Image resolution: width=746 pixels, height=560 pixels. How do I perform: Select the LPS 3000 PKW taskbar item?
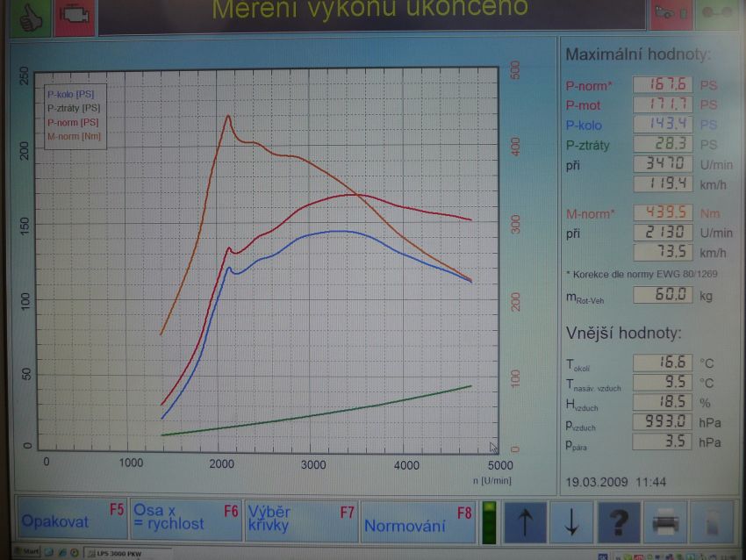tap(127, 553)
